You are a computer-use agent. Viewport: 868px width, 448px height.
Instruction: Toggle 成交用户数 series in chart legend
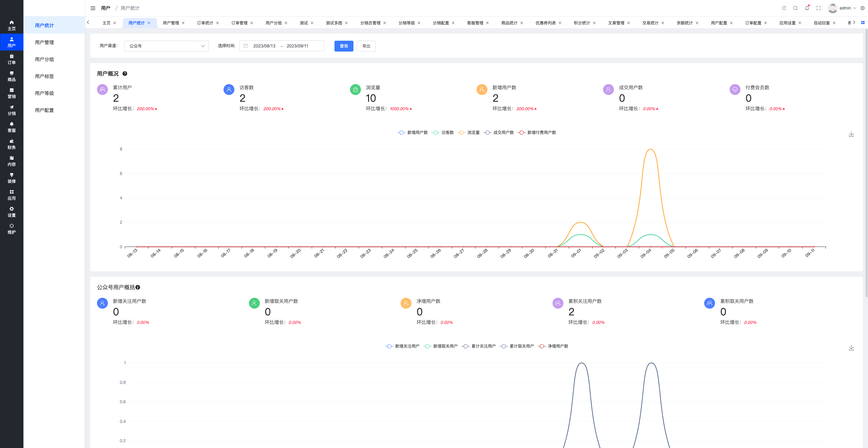coord(499,133)
